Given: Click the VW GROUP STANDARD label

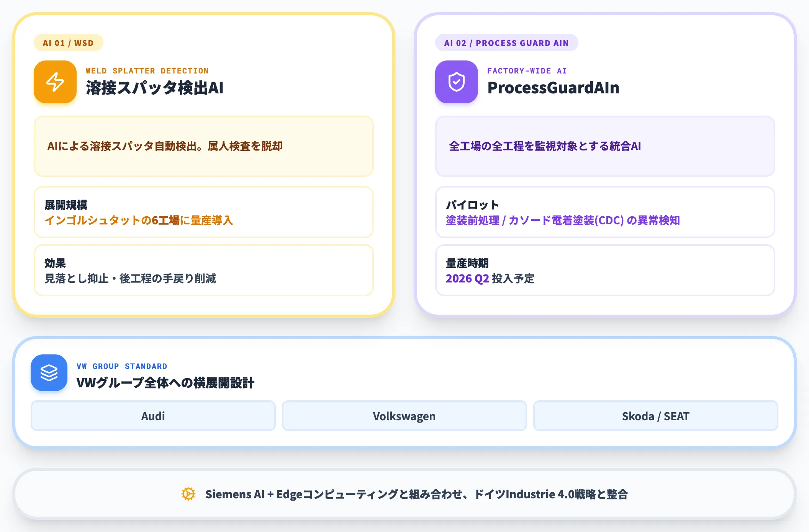Looking at the screenshot, I should pyautogui.click(x=122, y=366).
